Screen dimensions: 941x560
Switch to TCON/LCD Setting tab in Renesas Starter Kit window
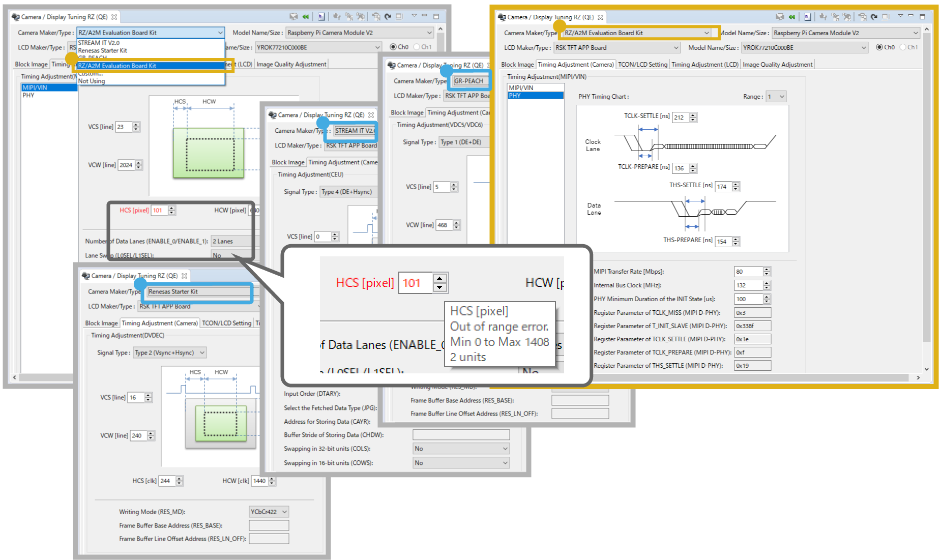pyautogui.click(x=226, y=323)
